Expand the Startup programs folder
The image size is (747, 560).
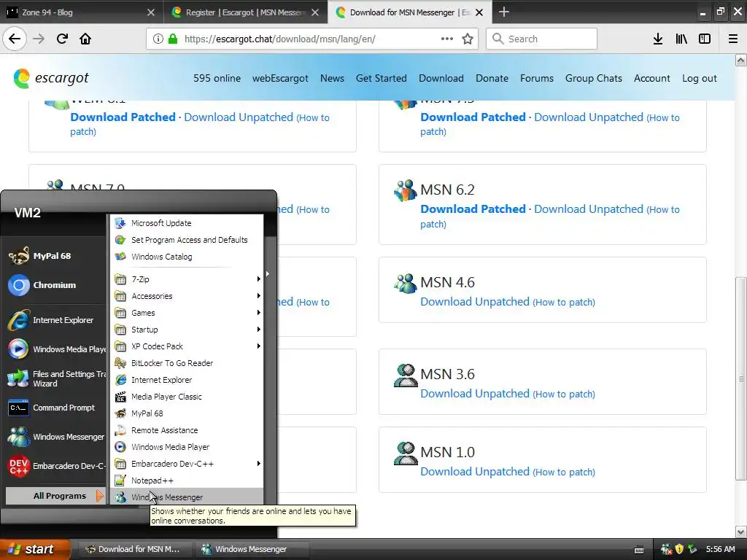coord(187,330)
